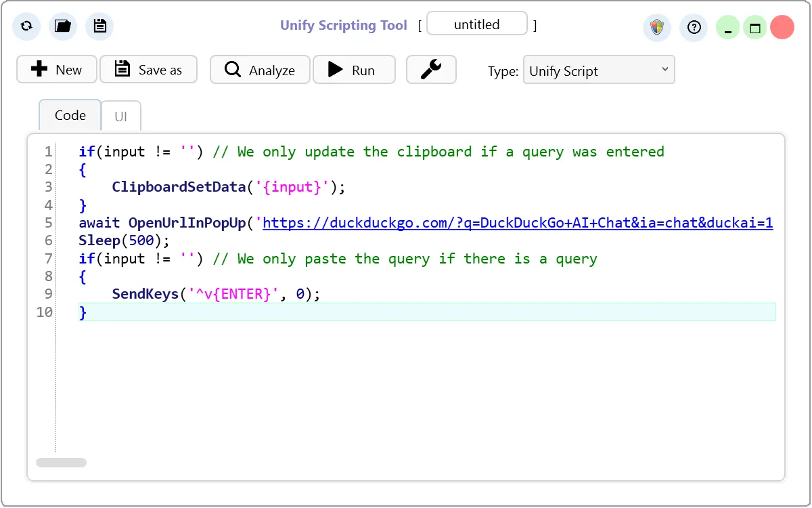Screen dimensions: 812x508
Task: Click the administrator shield icon
Action: click(656, 28)
